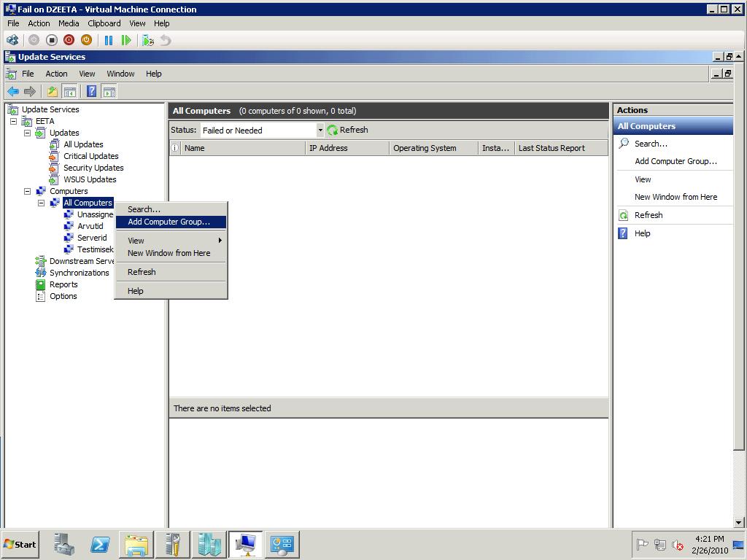Click green Refresh icon beside Status filter
This screenshot has width=747, height=560.
(332, 130)
